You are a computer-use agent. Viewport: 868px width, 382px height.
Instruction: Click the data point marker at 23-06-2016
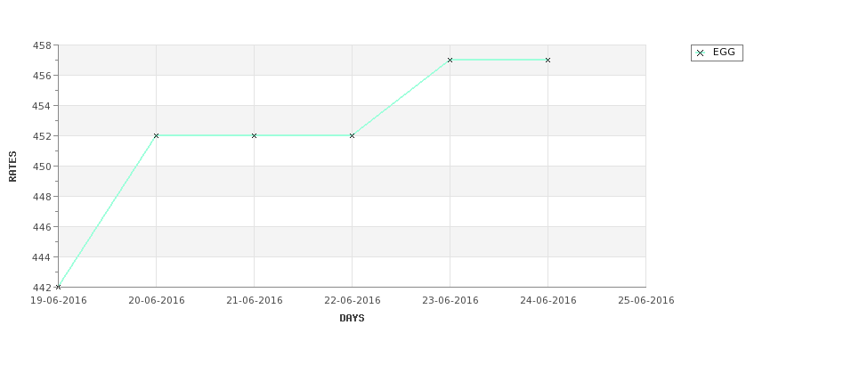point(450,60)
